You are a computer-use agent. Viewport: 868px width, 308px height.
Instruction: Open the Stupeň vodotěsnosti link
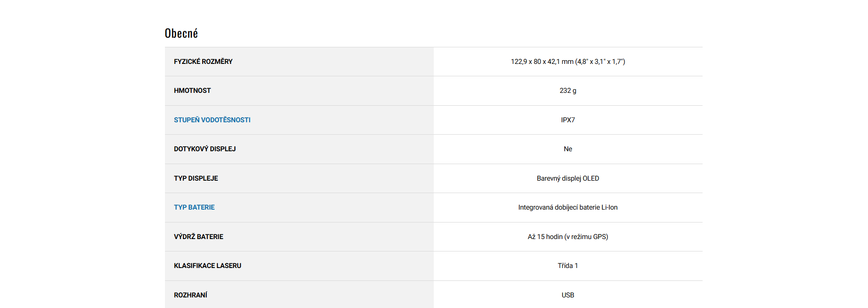point(212,120)
